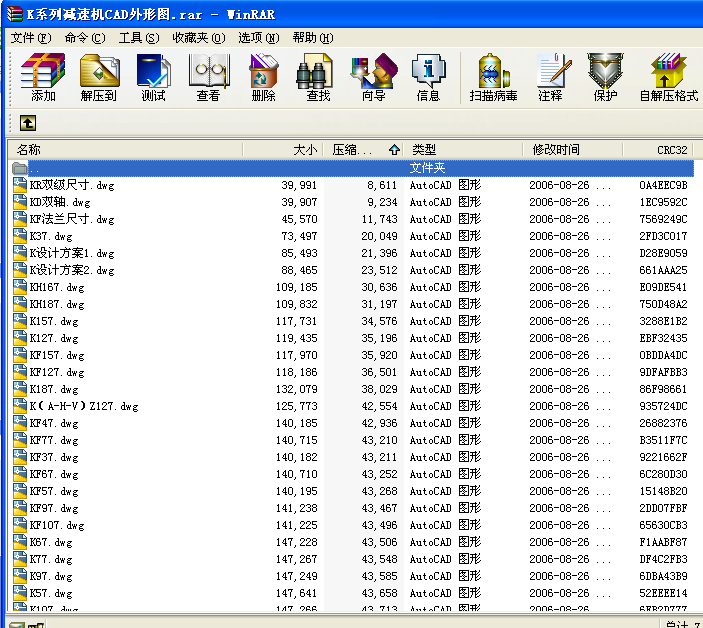Select file K127.dwg
The width and height of the screenshot is (703, 628).
click(54, 338)
